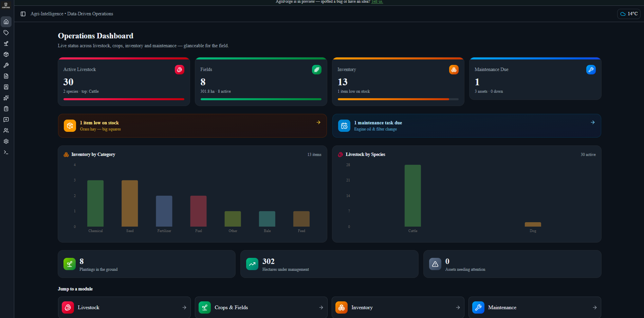Viewport: 644px width, 318px height.
Task: Click the arrow on Crops & Fields module card
Action: tap(321, 307)
